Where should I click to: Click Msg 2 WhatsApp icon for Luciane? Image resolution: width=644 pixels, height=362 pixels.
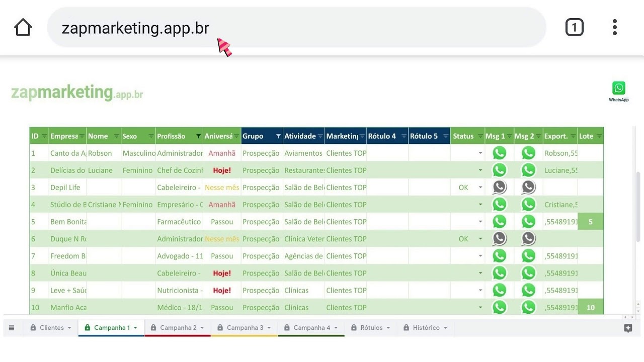pos(528,170)
